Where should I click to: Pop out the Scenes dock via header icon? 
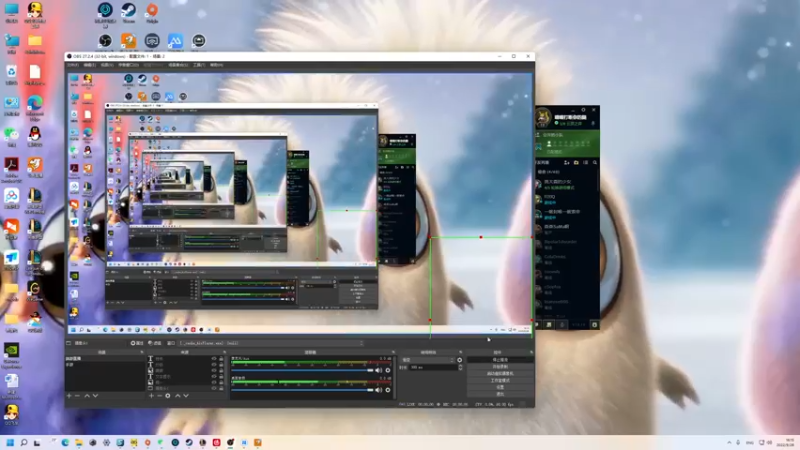click(141, 352)
